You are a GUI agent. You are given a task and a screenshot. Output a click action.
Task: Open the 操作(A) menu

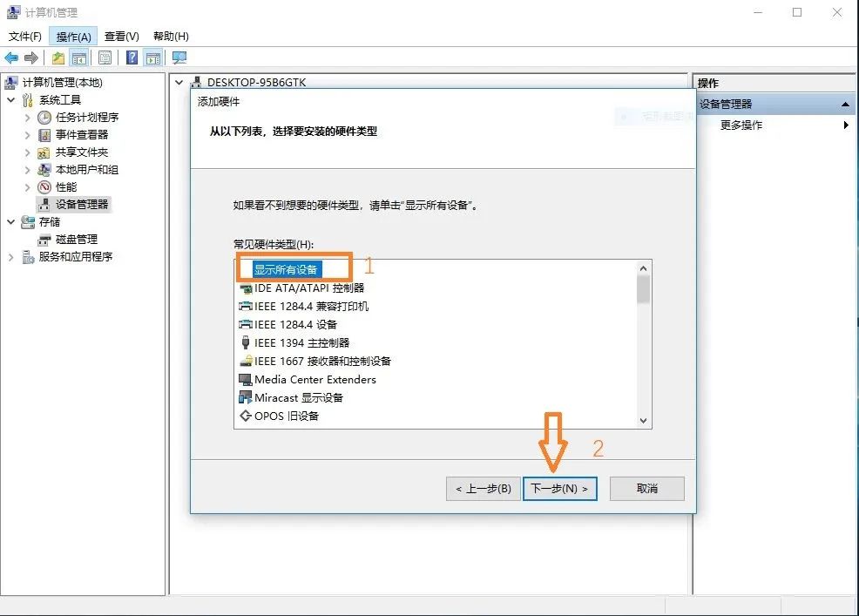(73, 37)
